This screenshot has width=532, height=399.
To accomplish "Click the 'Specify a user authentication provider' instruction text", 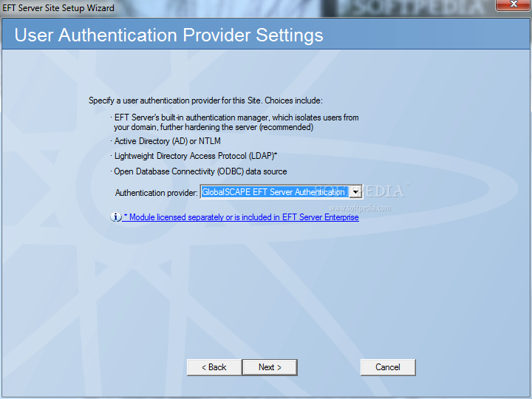I will tap(205, 100).
